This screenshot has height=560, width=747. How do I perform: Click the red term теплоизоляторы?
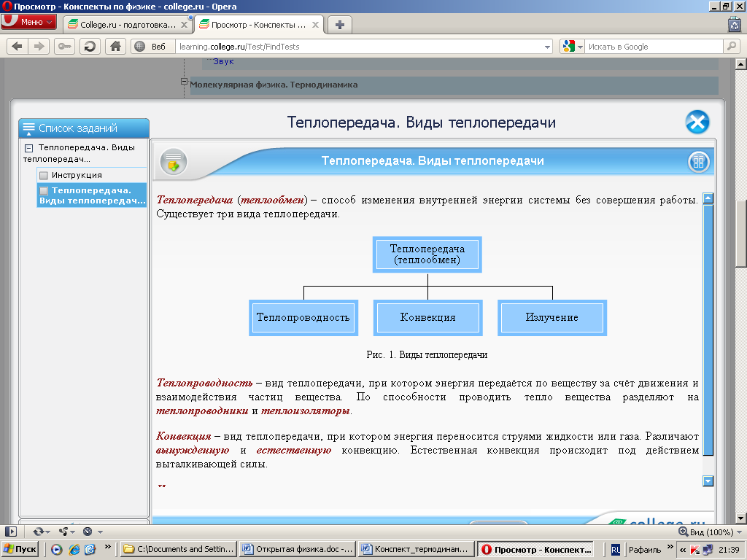[306, 411]
